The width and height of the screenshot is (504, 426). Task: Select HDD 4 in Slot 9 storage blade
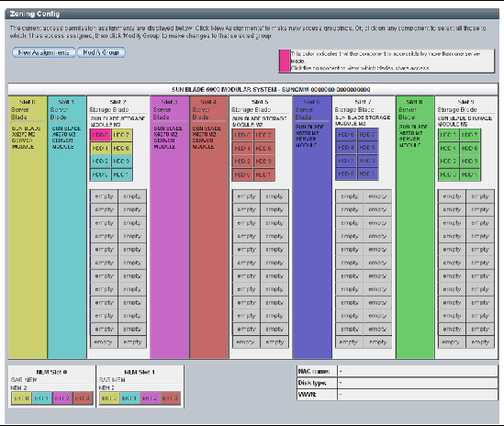point(448,148)
